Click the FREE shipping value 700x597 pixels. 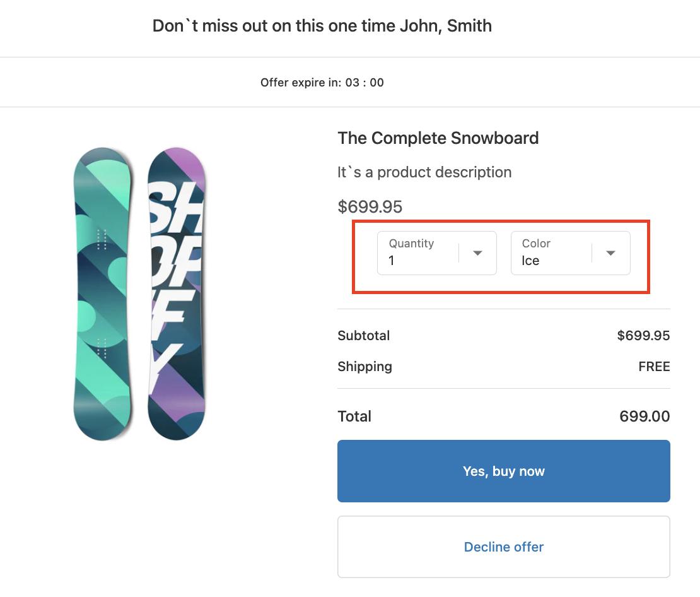654,367
